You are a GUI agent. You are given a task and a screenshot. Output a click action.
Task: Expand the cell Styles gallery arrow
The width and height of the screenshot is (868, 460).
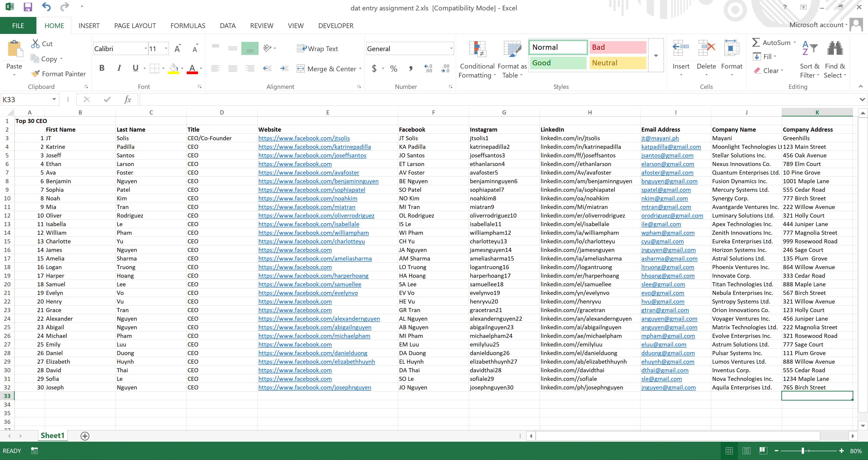click(x=656, y=56)
